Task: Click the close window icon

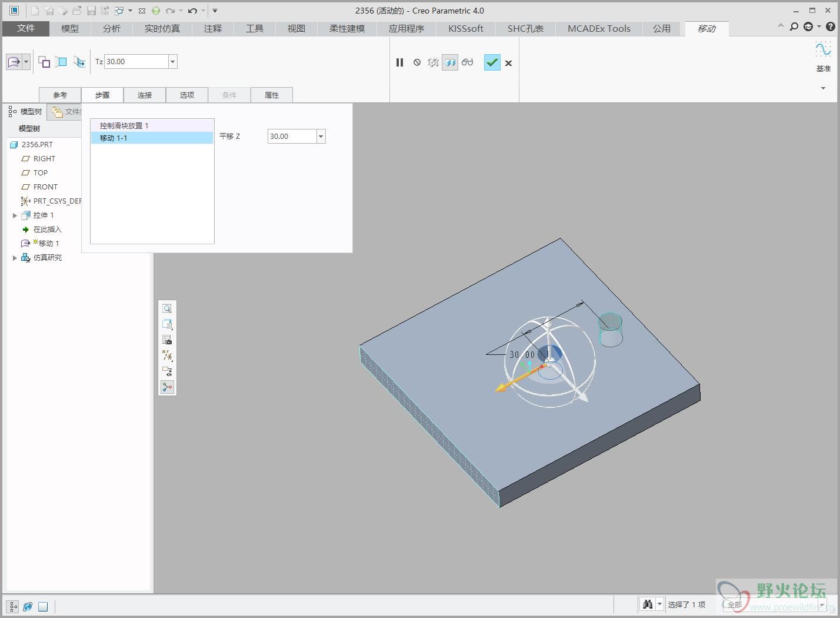Action: pos(142,11)
